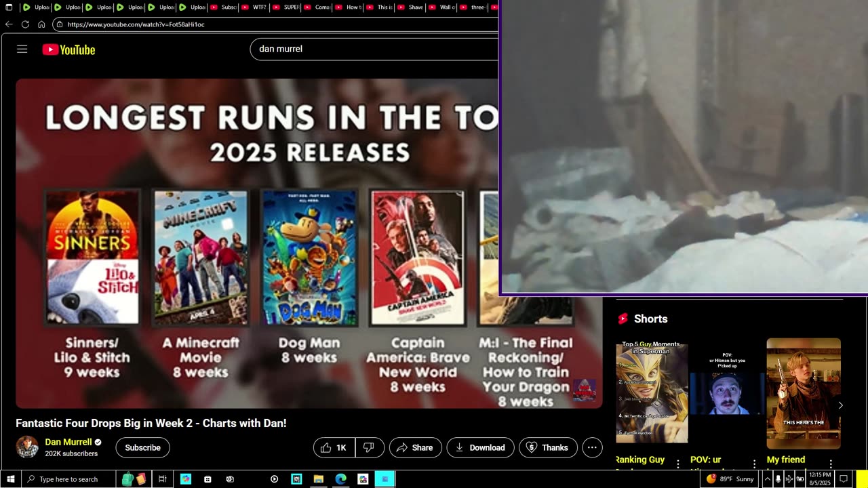Open the backpack and books search highlight icon
868x488 pixels.
point(134,479)
